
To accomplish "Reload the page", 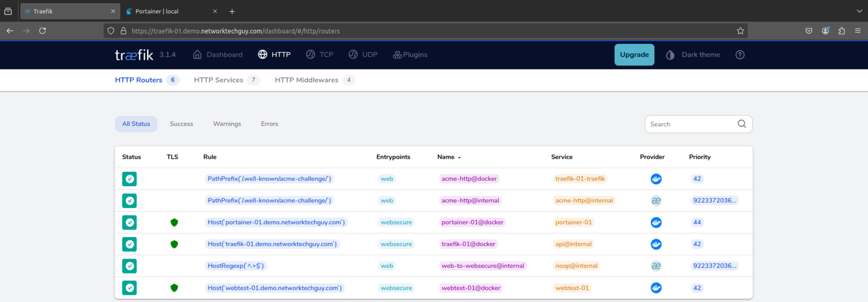I will (x=43, y=31).
